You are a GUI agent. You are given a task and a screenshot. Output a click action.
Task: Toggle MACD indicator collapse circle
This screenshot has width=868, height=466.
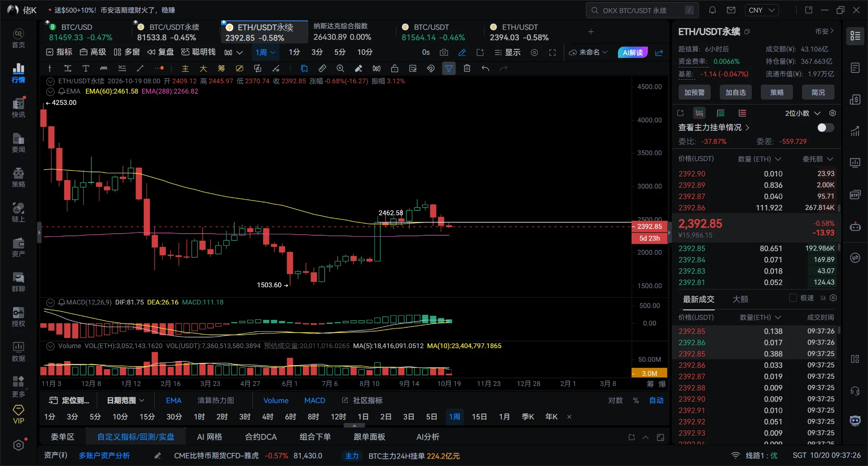[x=51, y=302]
